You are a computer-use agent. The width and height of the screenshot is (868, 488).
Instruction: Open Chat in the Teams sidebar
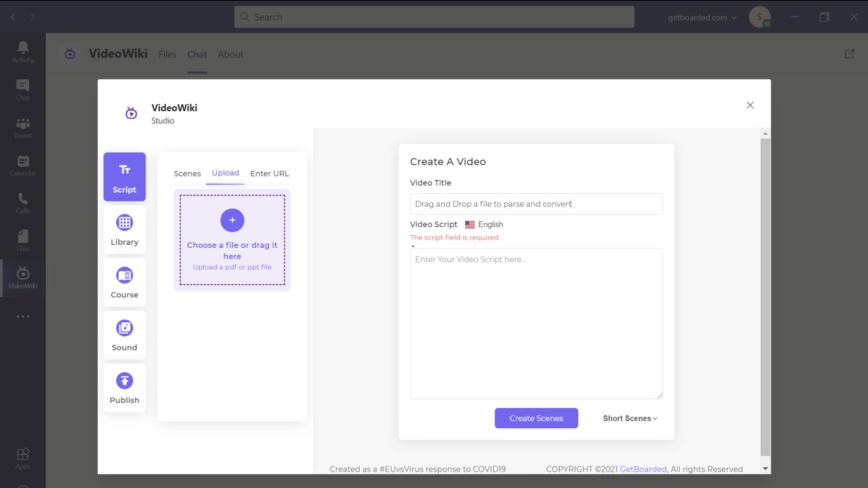click(23, 90)
